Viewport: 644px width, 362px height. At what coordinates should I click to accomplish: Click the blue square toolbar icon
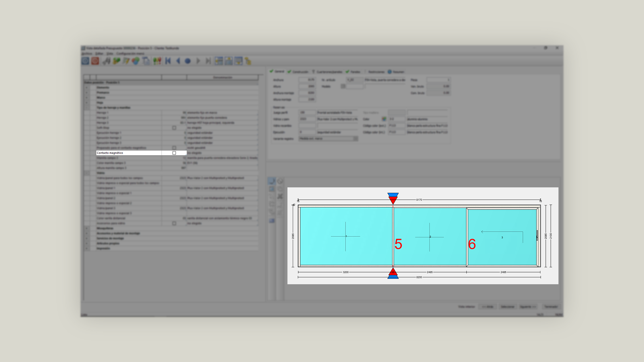tap(85, 61)
